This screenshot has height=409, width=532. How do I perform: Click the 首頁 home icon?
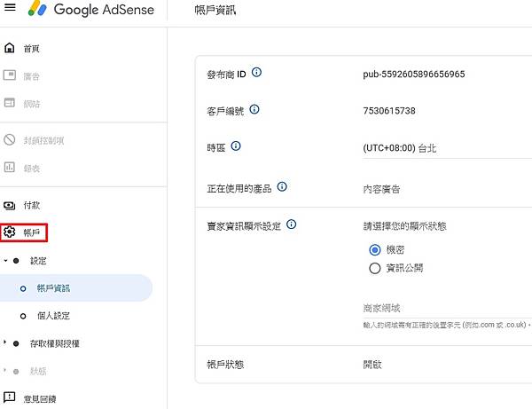coord(10,48)
